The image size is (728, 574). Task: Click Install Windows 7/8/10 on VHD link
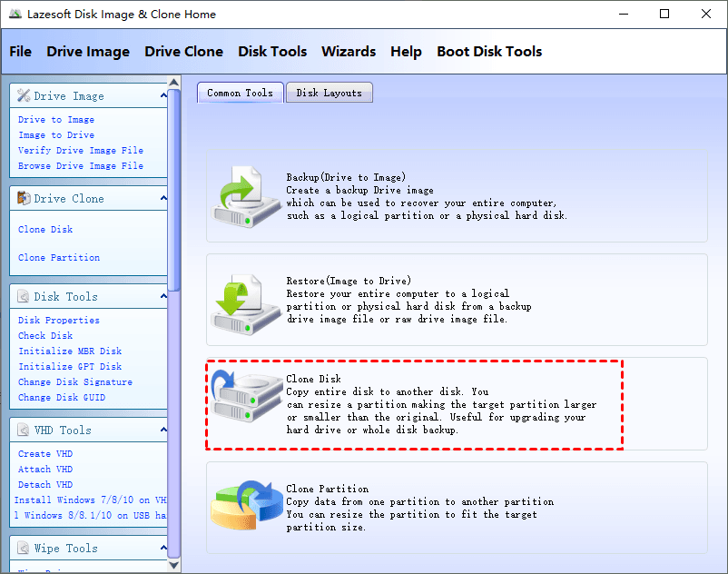pyautogui.click(x=90, y=500)
